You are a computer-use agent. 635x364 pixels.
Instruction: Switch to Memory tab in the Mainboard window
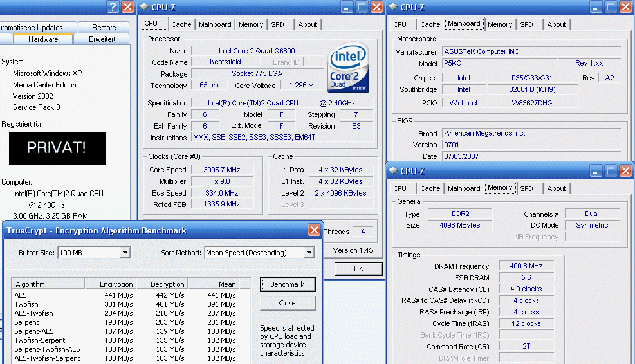click(x=500, y=24)
